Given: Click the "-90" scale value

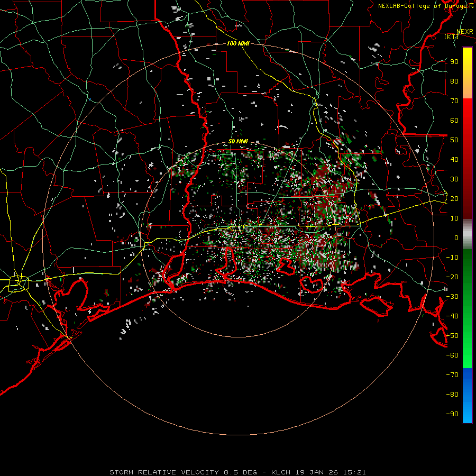Looking at the screenshot, I should click(452, 414).
